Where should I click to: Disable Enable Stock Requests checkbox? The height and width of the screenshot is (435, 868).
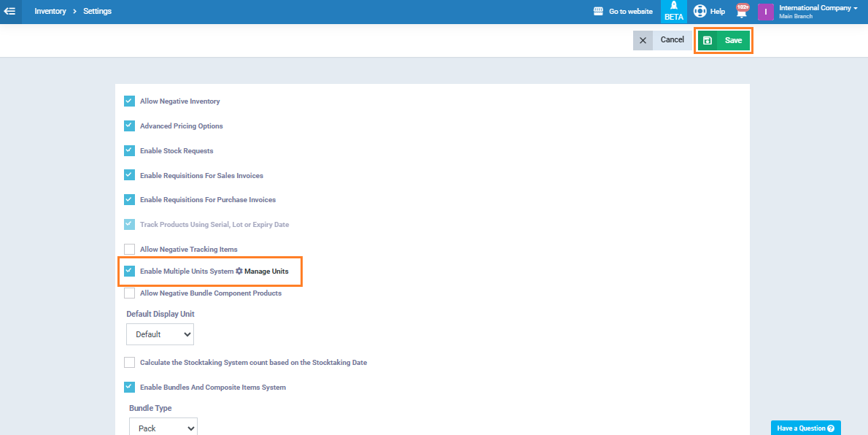coord(129,151)
